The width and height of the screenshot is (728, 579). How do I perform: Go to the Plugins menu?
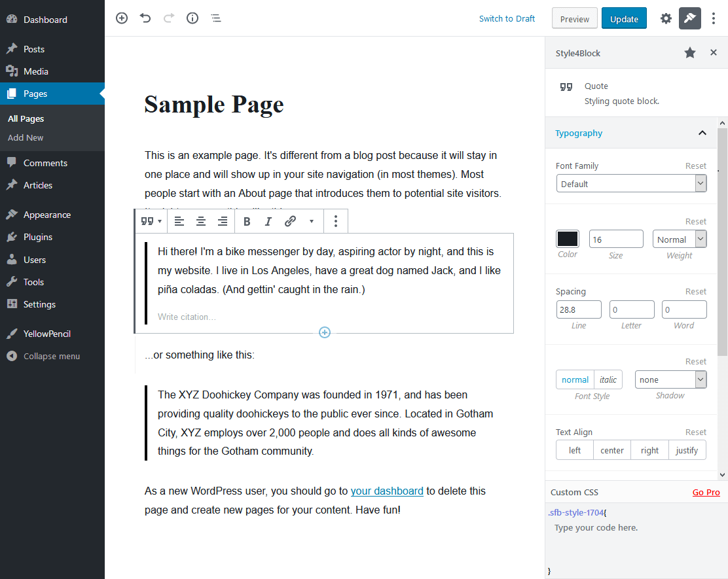pyautogui.click(x=37, y=236)
